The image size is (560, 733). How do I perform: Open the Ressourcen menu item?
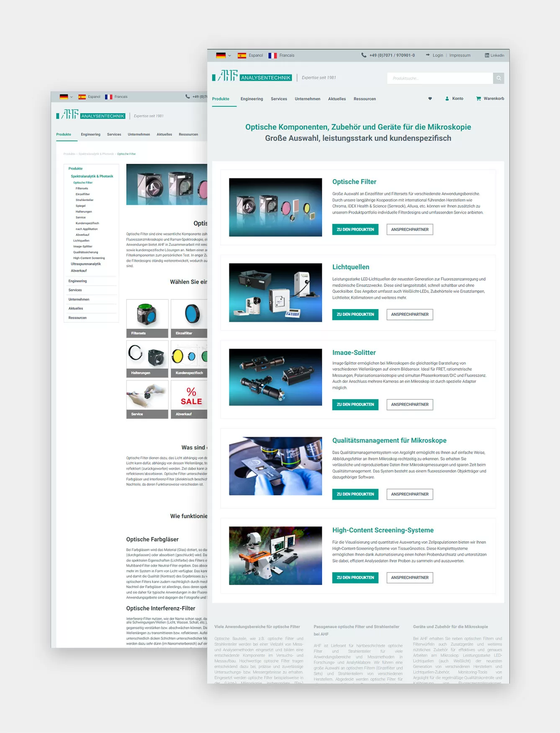(x=365, y=99)
